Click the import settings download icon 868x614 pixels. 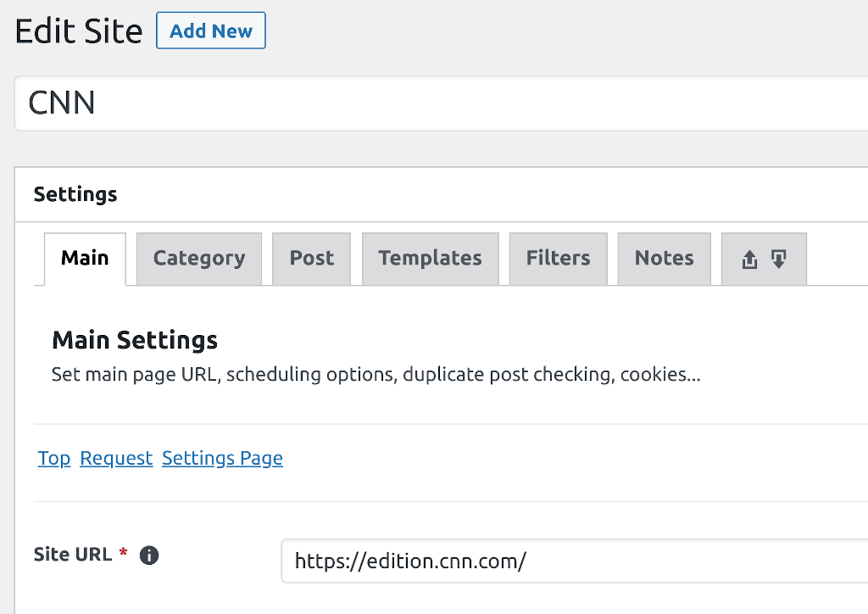779,260
